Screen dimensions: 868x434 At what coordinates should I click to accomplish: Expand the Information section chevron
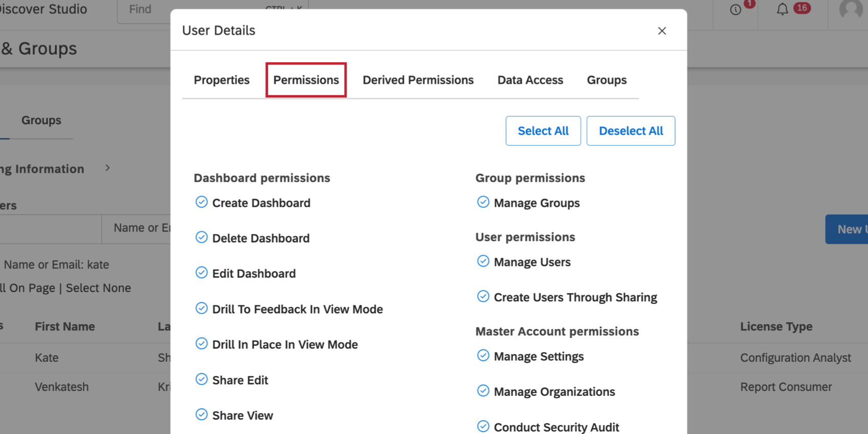point(107,168)
